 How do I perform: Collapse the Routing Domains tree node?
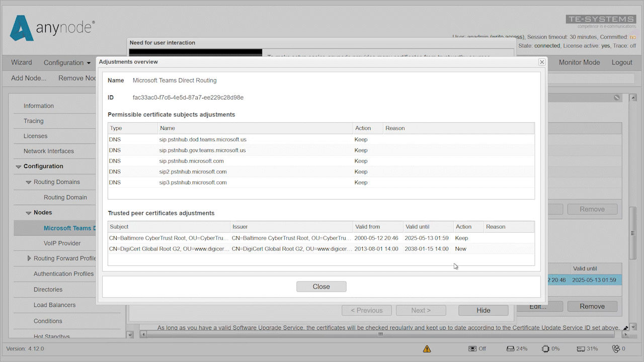point(29,182)
